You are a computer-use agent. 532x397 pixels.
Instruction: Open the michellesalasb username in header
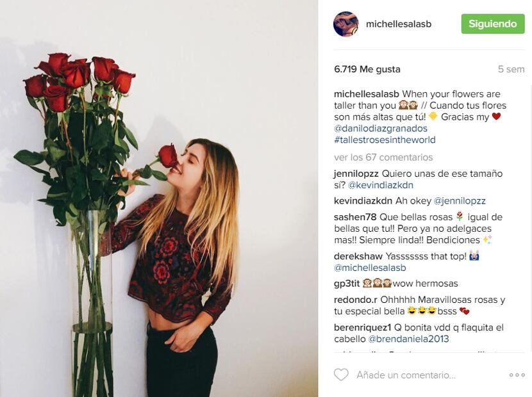399,24
